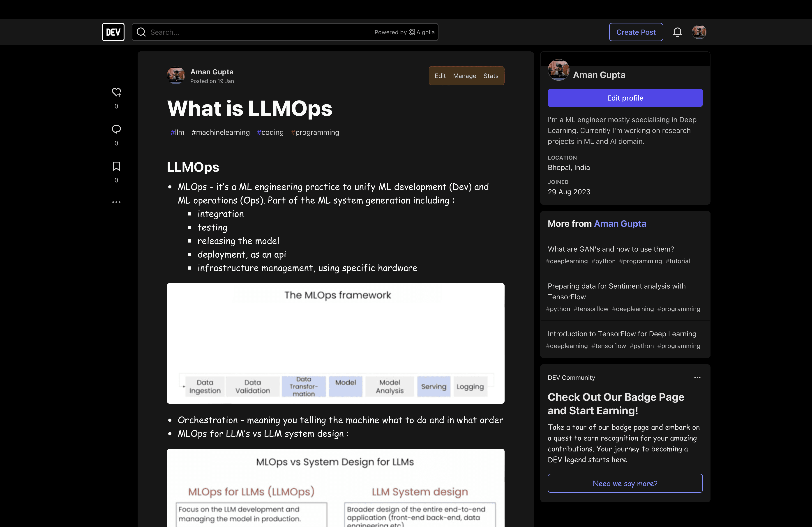
Task: Open the DEV home logo
Action: [113, 32]
